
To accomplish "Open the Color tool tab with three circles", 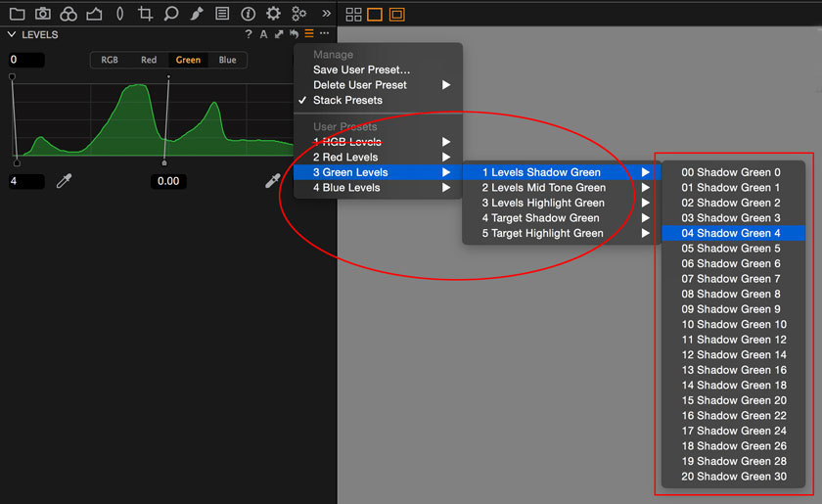I will pyautogui.click(x=68, y=14).
